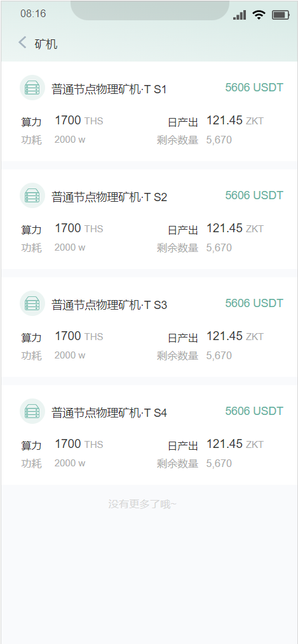Click 121.45 ZKT daily output of S3
The height and width of the screenshot is (644, 298).
click(x=234, y=336)
